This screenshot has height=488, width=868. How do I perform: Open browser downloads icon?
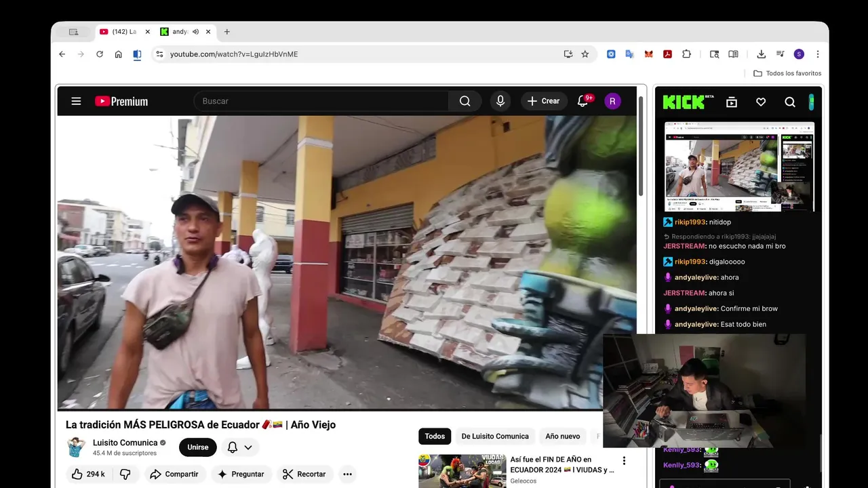(x=761, y=54)
